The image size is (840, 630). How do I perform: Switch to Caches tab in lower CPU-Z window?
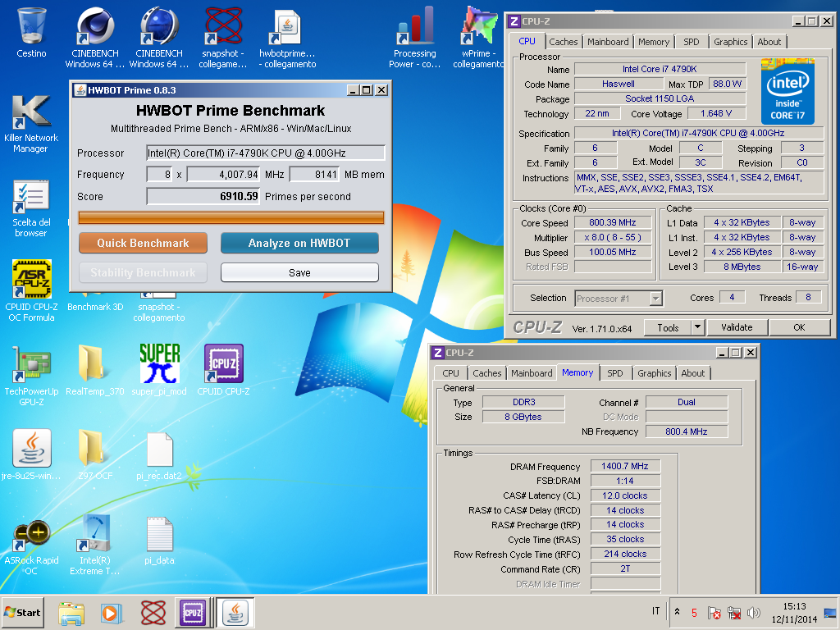[x=487, y=373]
